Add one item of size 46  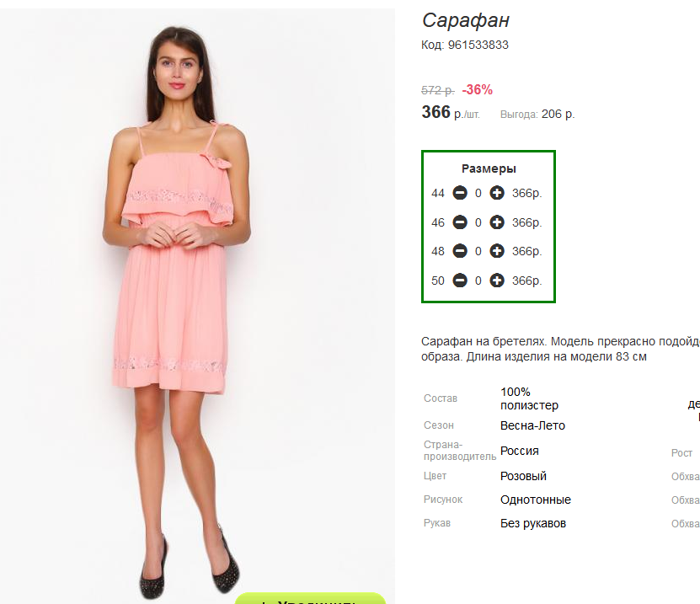[x=496, y=222]
